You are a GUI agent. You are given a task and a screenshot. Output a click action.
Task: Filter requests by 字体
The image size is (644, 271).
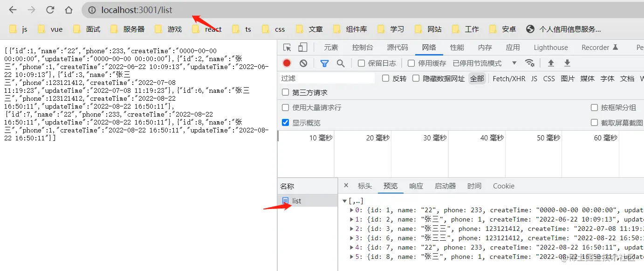(607, 78)
